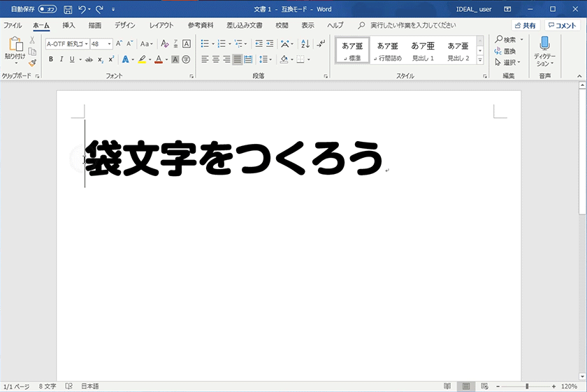Switch to Print Layout view
The height and width of the screenshot is (392, 587).
[x=466, y=386]
